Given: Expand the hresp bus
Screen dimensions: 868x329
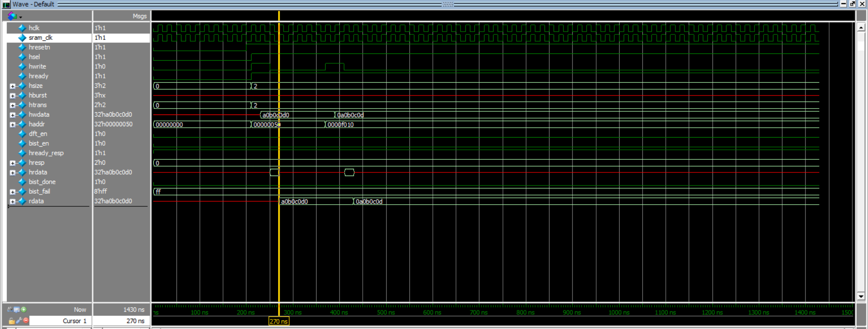Looking at the screenshot, I should (13, 163).
